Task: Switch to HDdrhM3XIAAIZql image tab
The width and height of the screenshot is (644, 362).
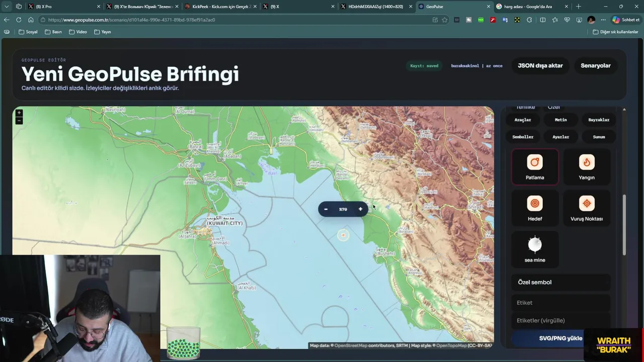Action: tap(375, 7)
